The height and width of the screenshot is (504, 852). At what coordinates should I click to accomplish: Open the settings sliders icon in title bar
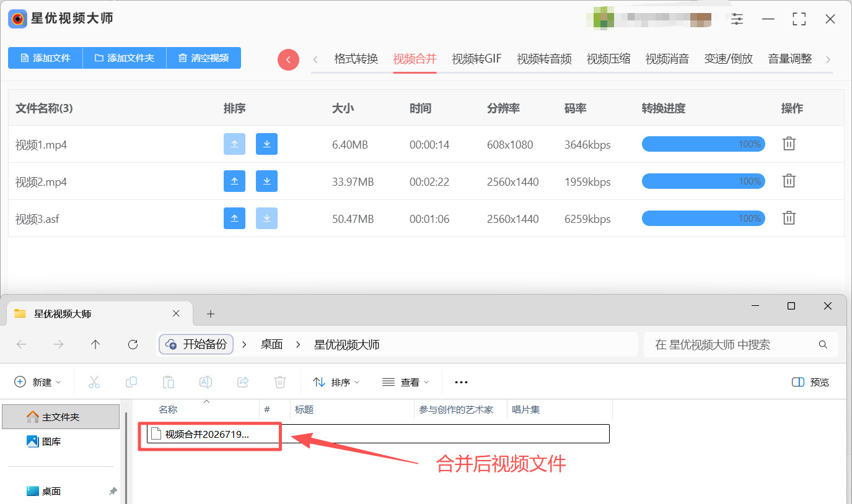tap(737, 19)
